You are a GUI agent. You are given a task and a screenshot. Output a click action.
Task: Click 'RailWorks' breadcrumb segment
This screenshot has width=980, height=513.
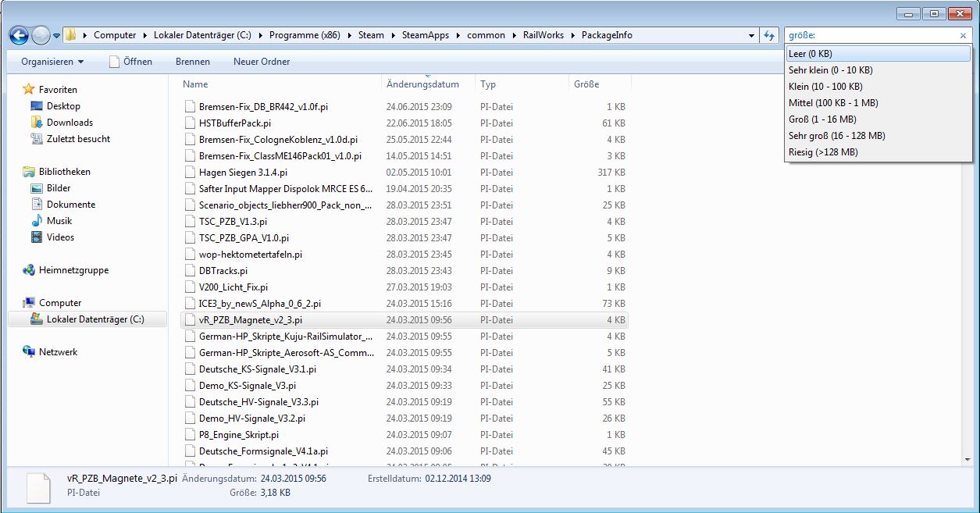[x=544, y=35]
